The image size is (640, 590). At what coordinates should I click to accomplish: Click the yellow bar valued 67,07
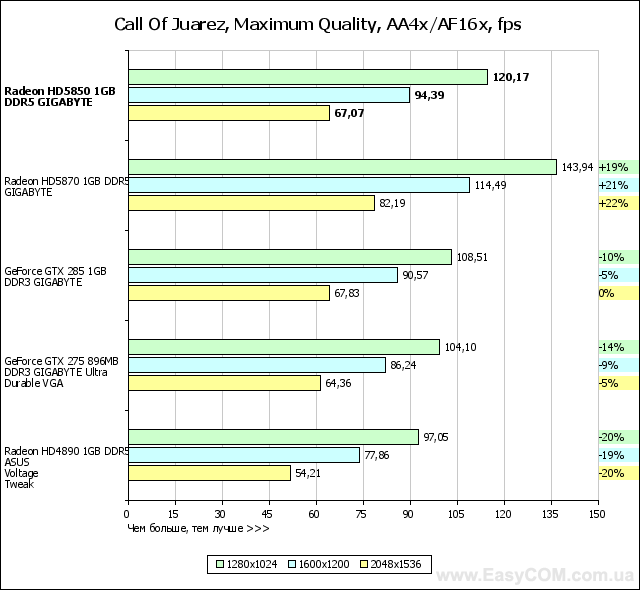click(x=229, y=113)
